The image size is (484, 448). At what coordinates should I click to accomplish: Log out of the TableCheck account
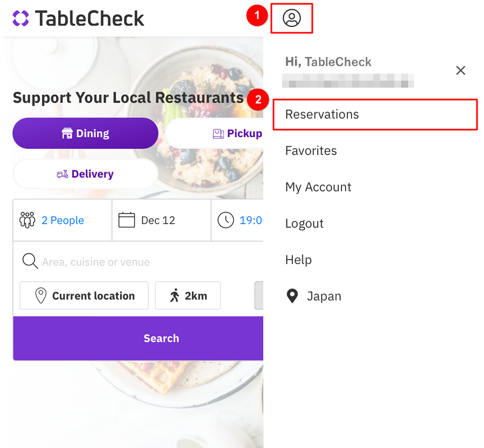tap(304, 223)
